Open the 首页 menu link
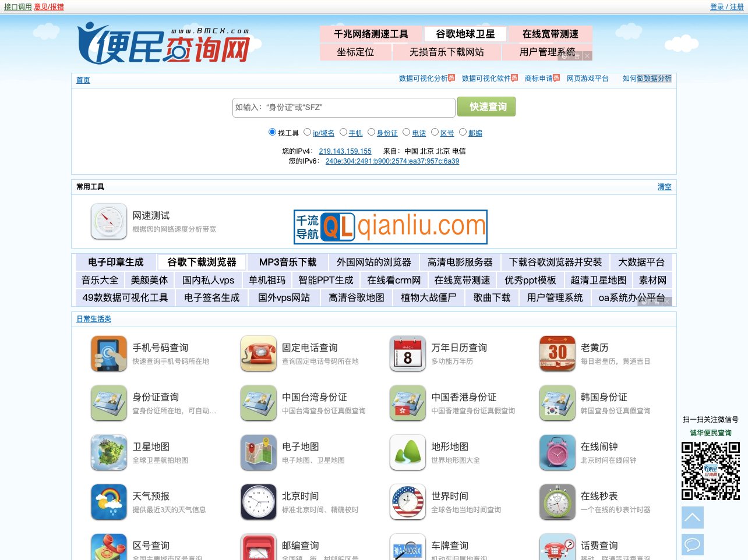Viewport: 748px width, 560px height. (x=82, y=80)
